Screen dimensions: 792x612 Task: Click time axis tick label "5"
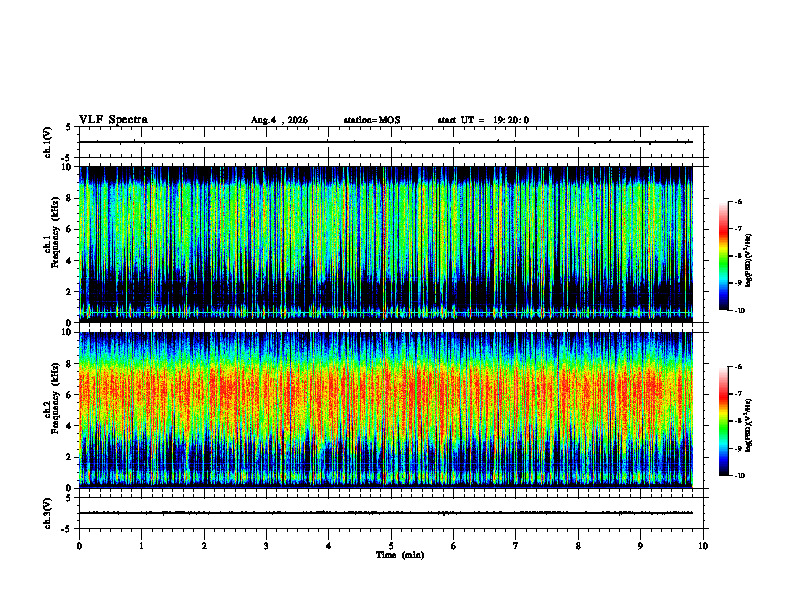(391, 546)
